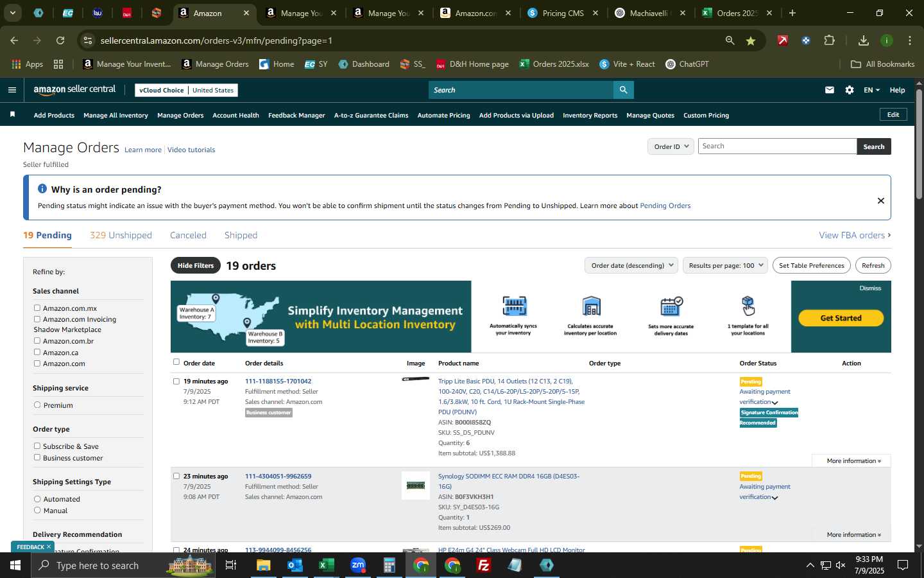The height and width of the screenshot is (578, 924).
Task: Open Task View on the taskbar
Action: pos(230,565)
